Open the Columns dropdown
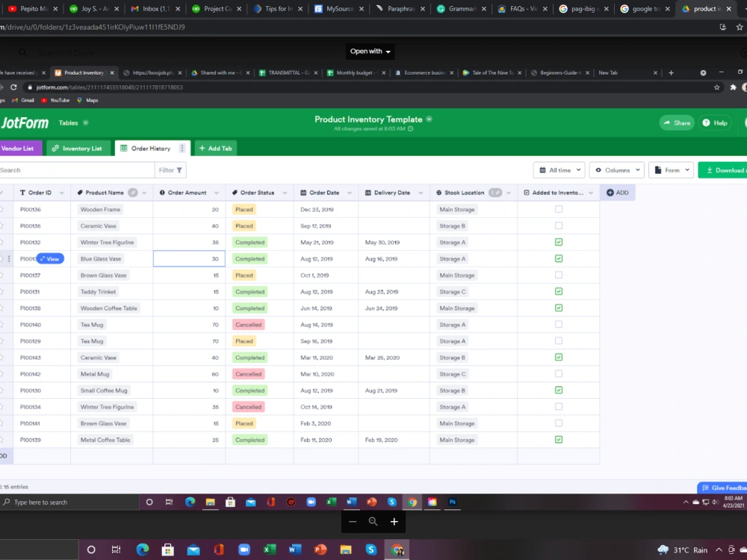This screenshot has width=747, height=560. coord(618,170)
